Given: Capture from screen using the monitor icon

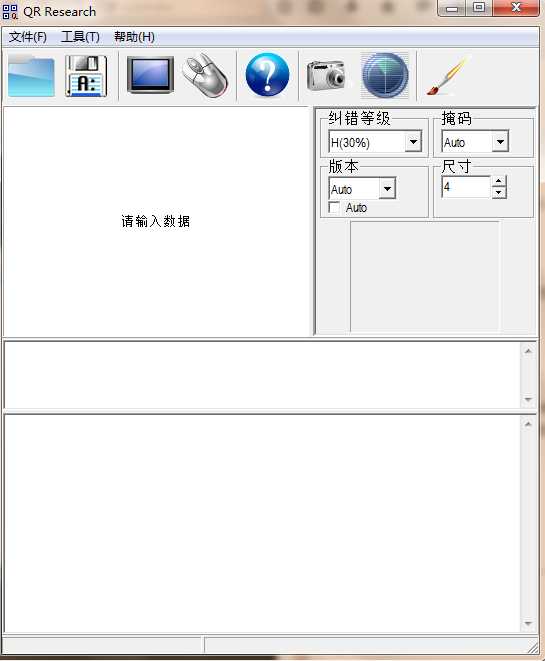Looking at the screenshot, I should click(150, 75).
